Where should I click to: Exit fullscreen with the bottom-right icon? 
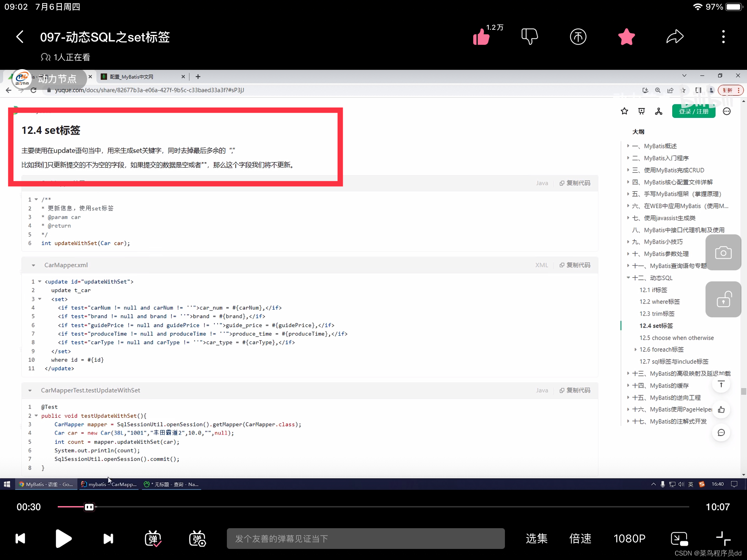723,539
